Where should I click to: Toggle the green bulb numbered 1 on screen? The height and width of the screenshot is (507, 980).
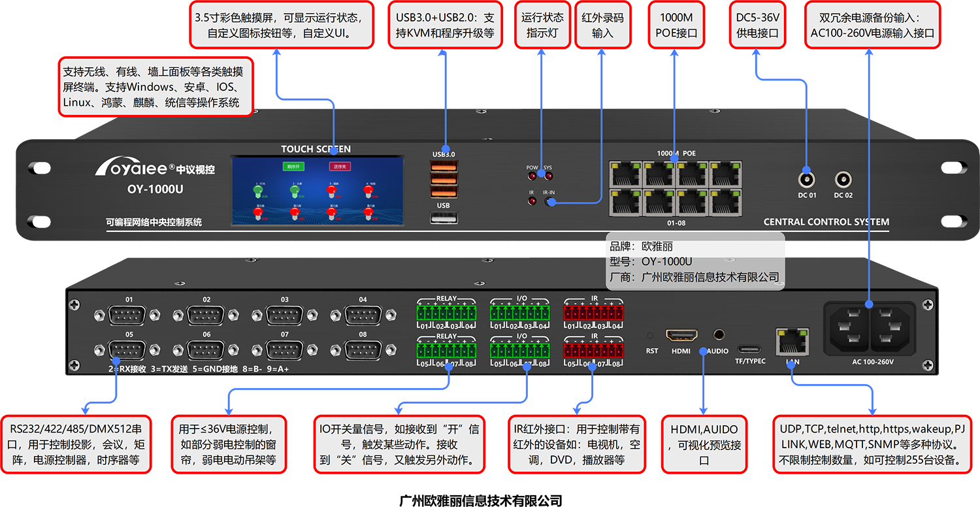pyautogui.click(x=257, y=191)
